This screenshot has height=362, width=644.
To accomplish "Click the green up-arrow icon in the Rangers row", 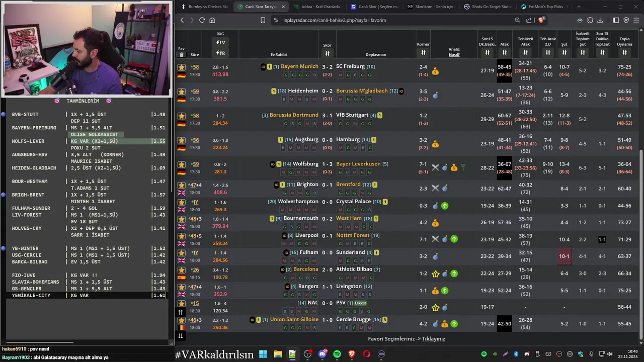I will 445,291.
